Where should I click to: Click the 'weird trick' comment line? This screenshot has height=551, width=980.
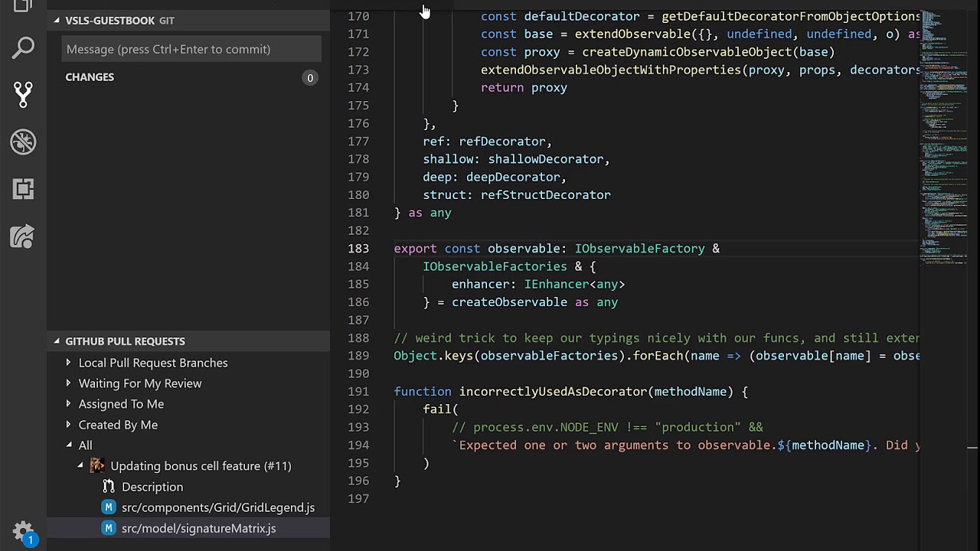point(656,338)
